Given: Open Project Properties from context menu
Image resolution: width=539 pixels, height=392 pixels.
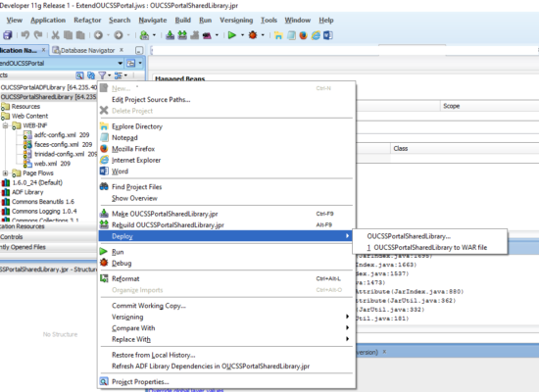Looking at the screenshot, I should point(140,381).
